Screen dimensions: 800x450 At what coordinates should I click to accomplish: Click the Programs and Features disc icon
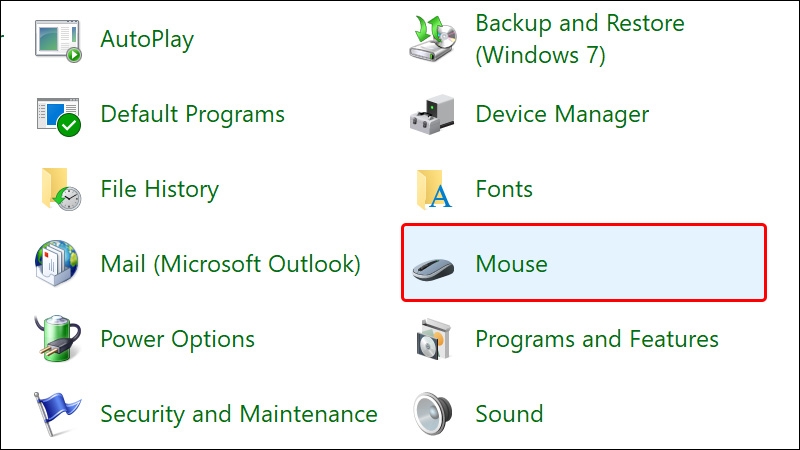click(x=433, y=339)
